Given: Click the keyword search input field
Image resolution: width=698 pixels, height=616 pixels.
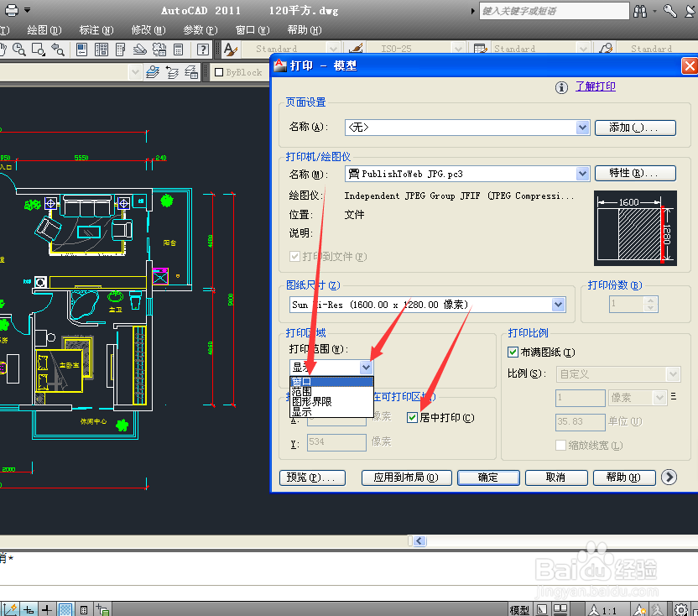Looking at the screenshot, I should point(555,11).
